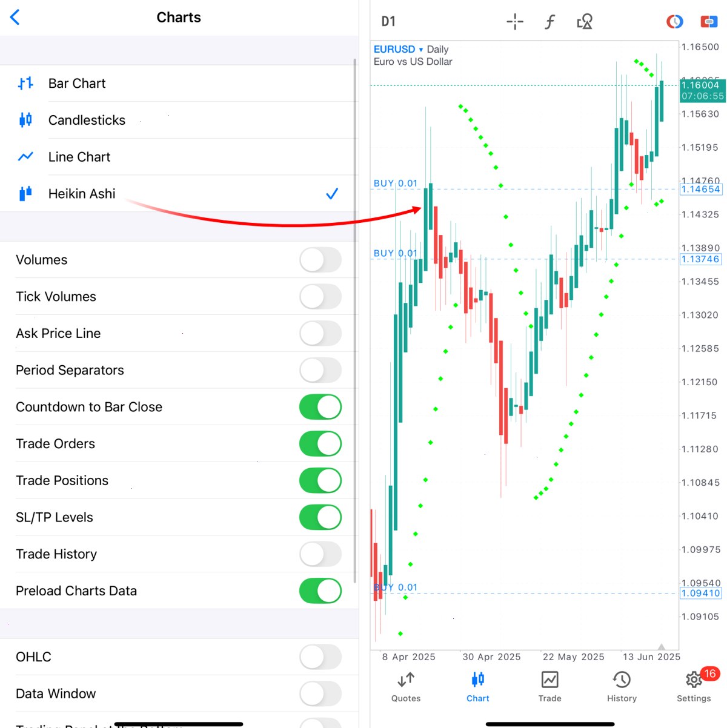Screen dimensions: 727x728
Task: Toggle the Period Separators switch
Action: click(320, 370)
